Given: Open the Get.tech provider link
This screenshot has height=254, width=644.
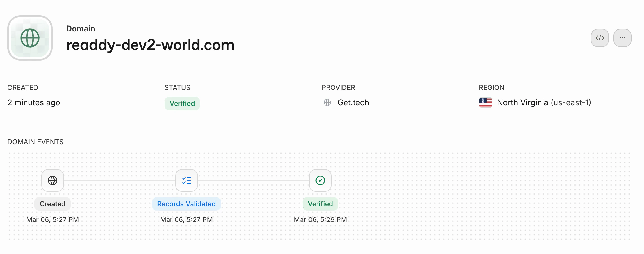Looking at the screenshot, I should point(353,102).
